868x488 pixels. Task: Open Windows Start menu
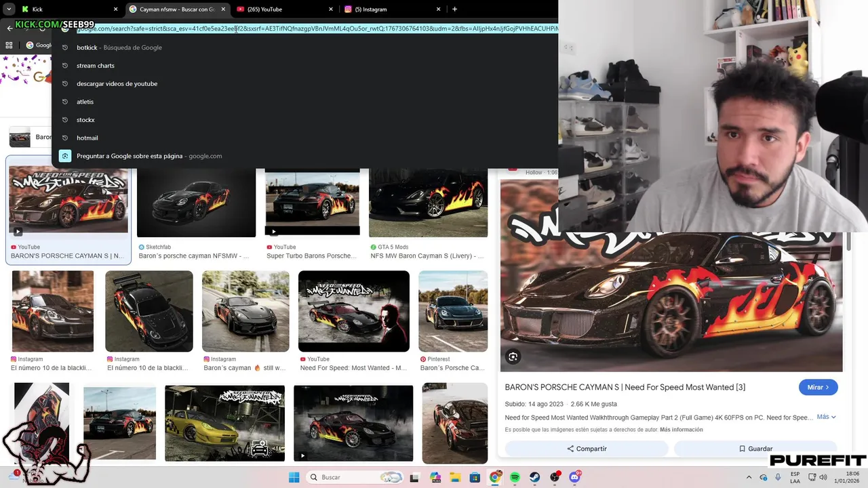coord(294,477)
